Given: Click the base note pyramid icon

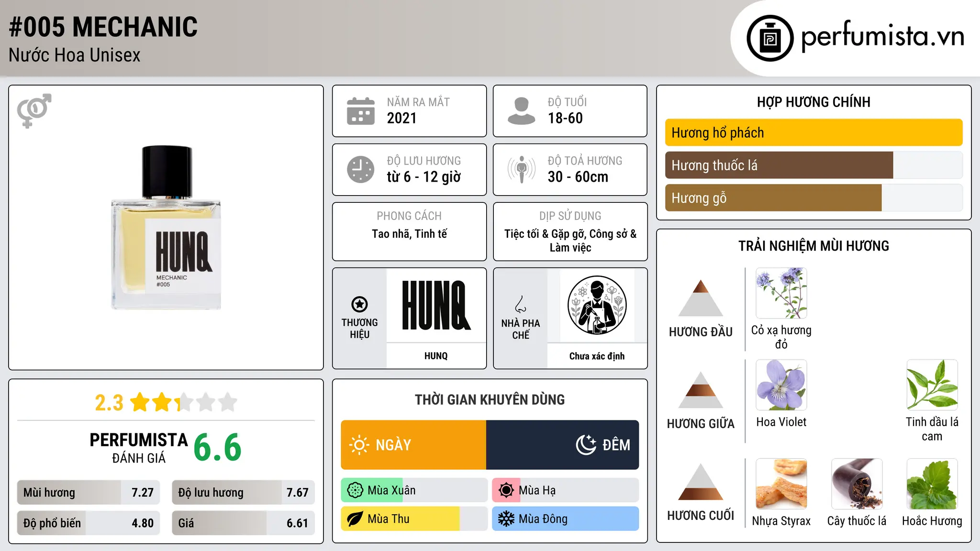Looking at the screenshot, I should pyautogui.click(x=701, y=482).
